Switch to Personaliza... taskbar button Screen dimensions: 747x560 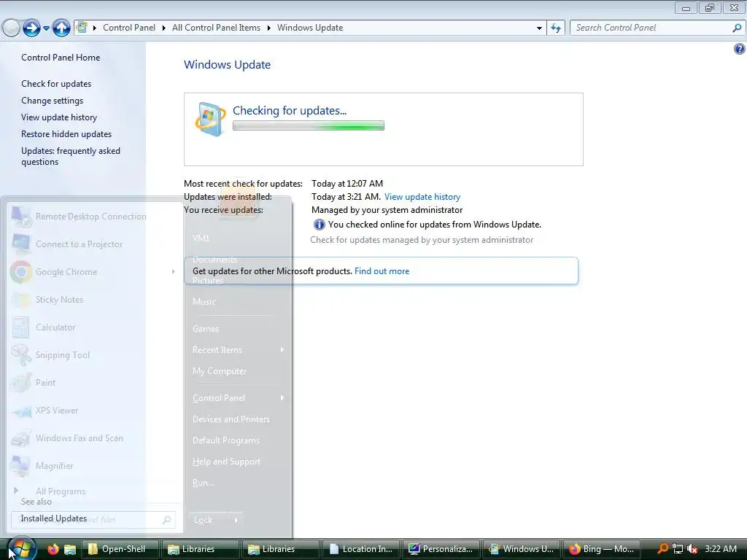[x=441, y=549]
